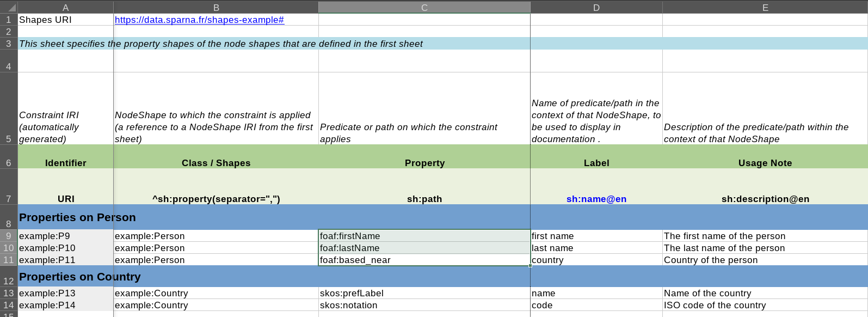
Task: Click 'example:Country' in the example:P13 row
Action: coord(216,293)
